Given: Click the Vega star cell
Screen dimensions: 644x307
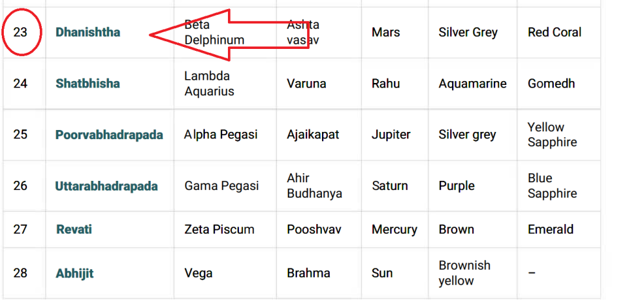Looking at the screenshot, I should coord(198,274).
